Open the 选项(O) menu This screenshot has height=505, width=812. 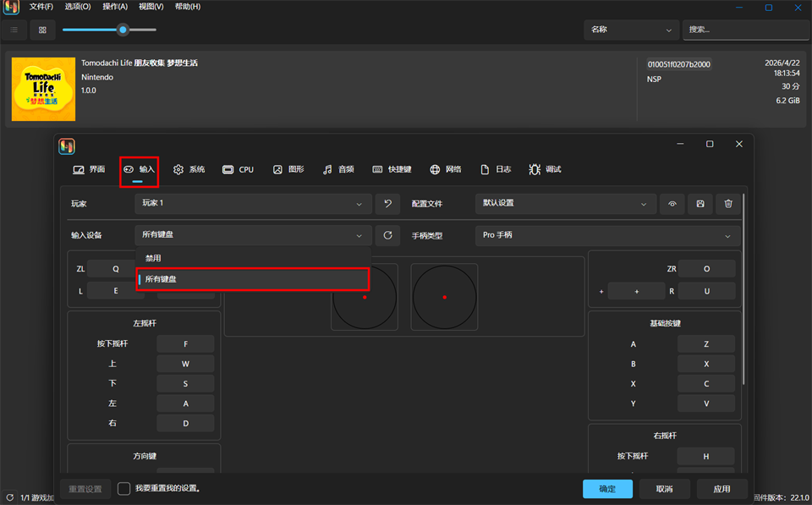[x=78, y=7]
